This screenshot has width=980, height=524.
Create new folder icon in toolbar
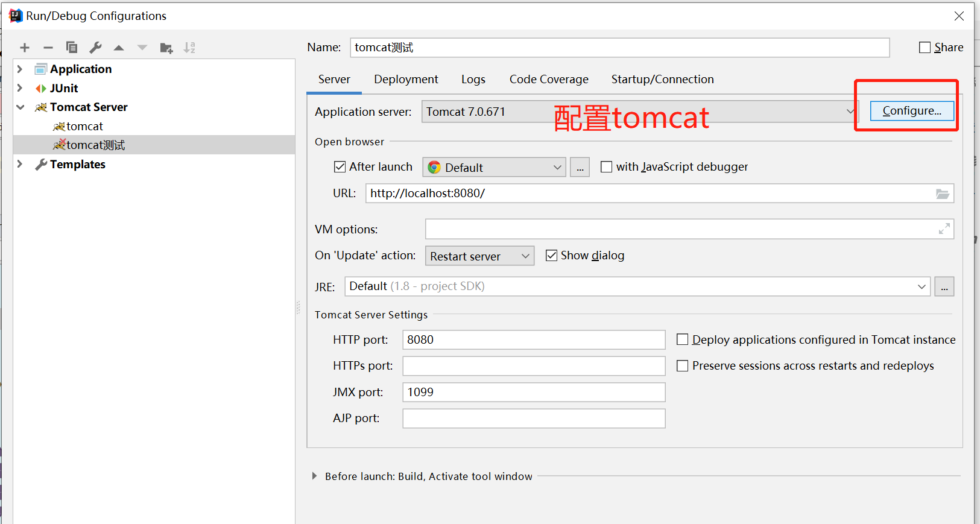coord(166,48)
